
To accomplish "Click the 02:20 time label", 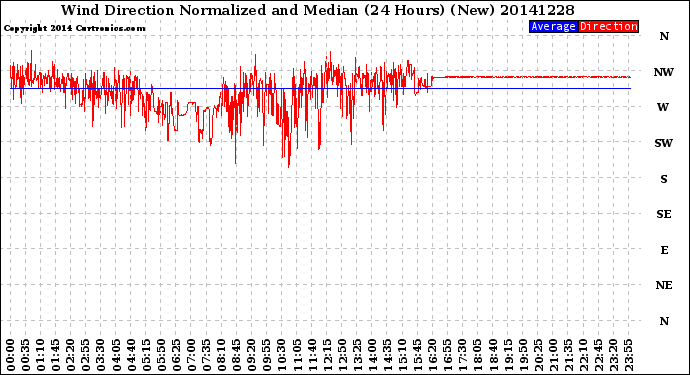I will point(71,355).
